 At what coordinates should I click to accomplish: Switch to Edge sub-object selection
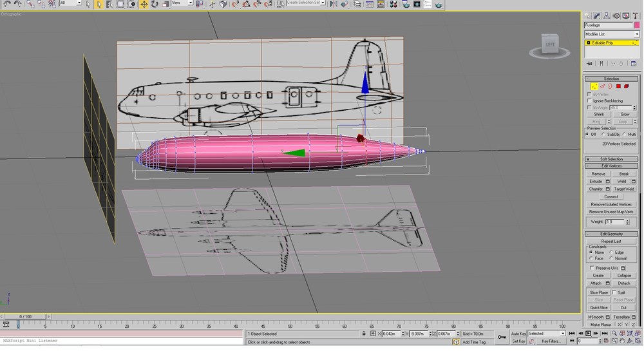[x=603, y=86]
